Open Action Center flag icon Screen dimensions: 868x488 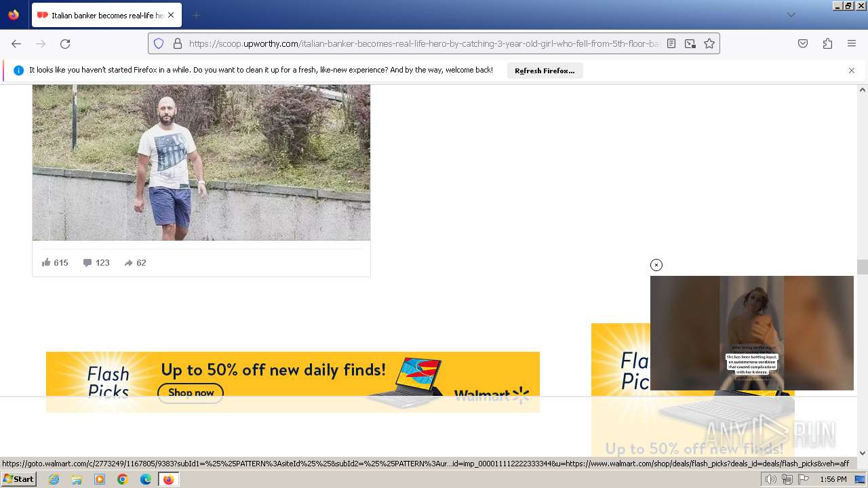[x=803, y=479]
